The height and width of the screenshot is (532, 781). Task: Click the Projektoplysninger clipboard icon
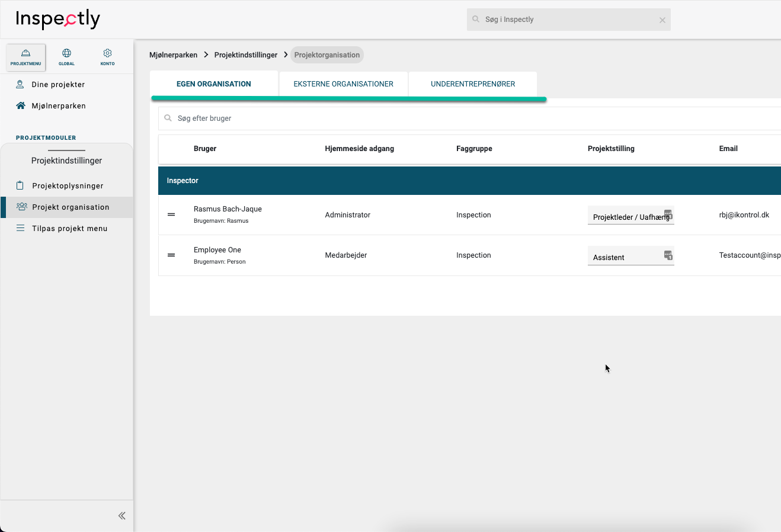(x=20, y=185)
